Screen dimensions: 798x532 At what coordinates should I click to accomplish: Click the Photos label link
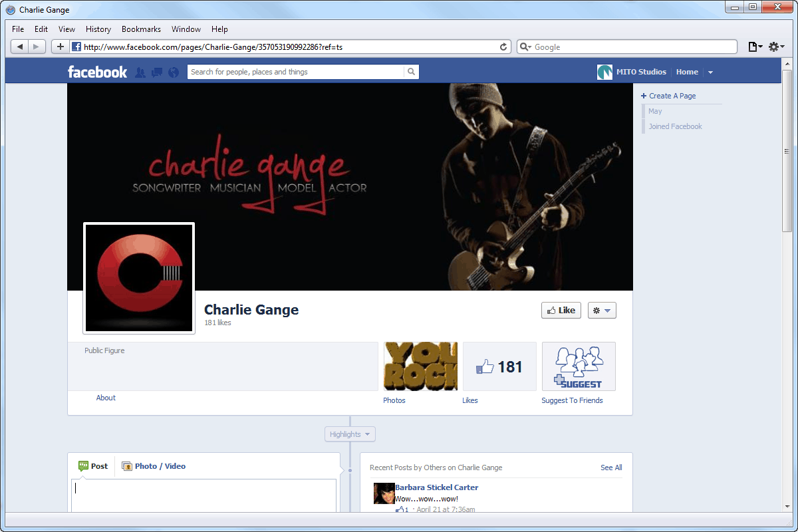tap(394, 400)
